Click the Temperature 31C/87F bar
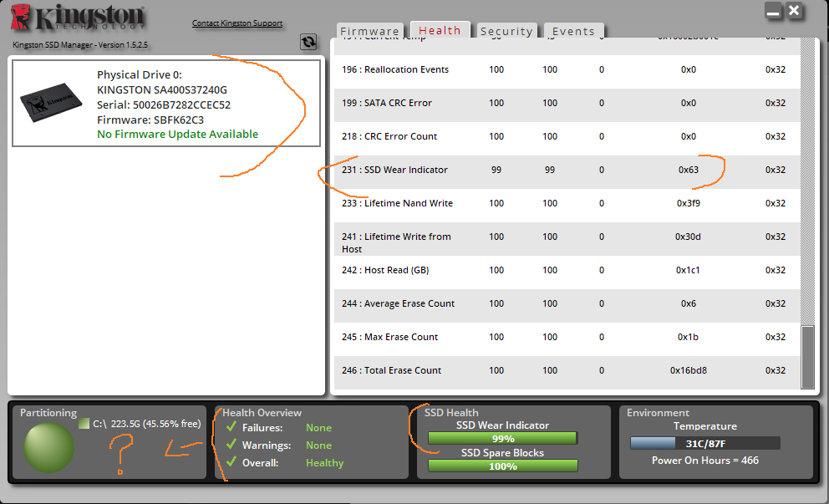This screenshot has width=829, height=504. pyautogui.click(x=704, y=443)
